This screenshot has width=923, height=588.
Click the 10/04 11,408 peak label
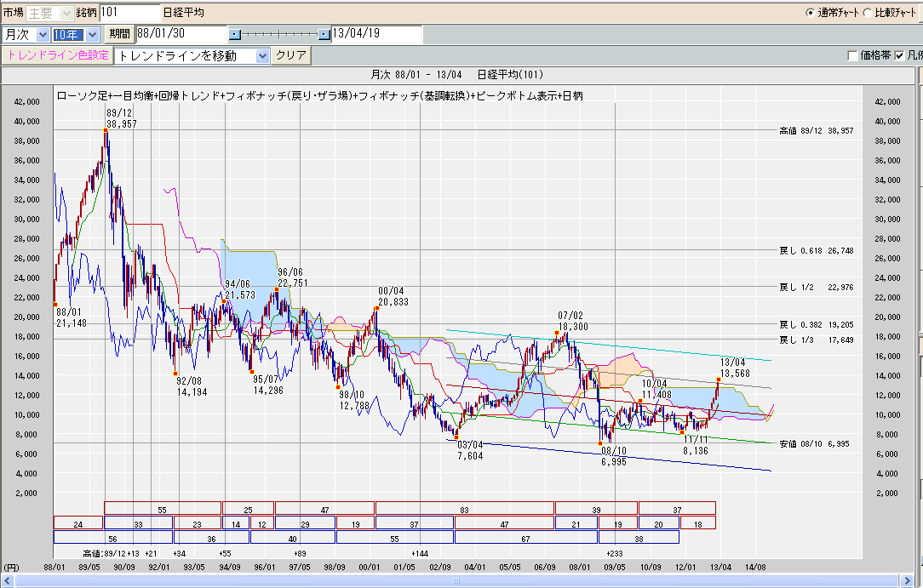656,389
